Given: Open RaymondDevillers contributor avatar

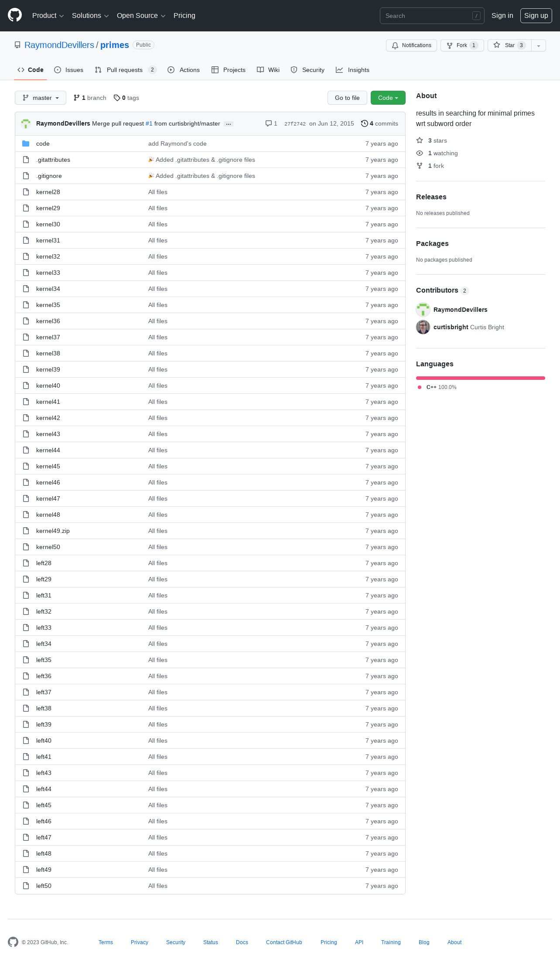Looking at the screenshot, I should tap(423, 310).
